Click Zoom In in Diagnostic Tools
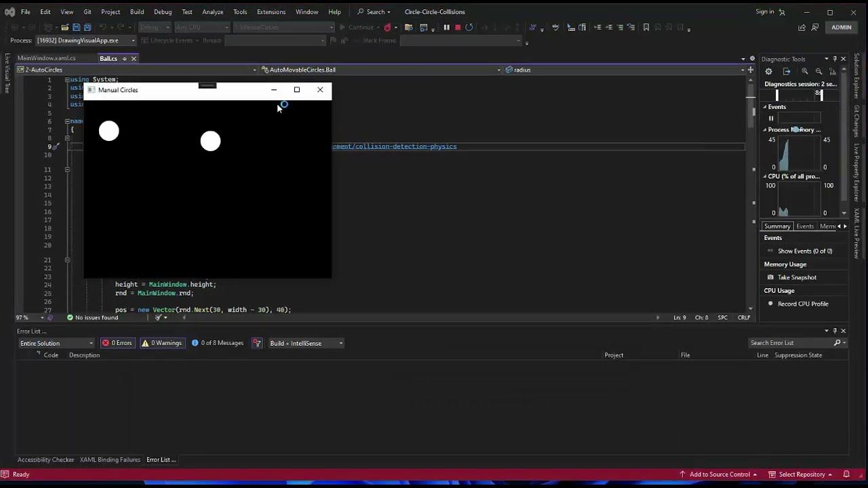Viewport: 868px width, 488px height. pos(805,71)
